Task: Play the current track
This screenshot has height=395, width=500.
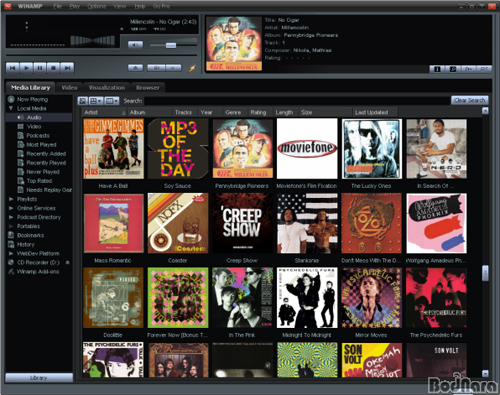Action: click(x=26, y=68)
